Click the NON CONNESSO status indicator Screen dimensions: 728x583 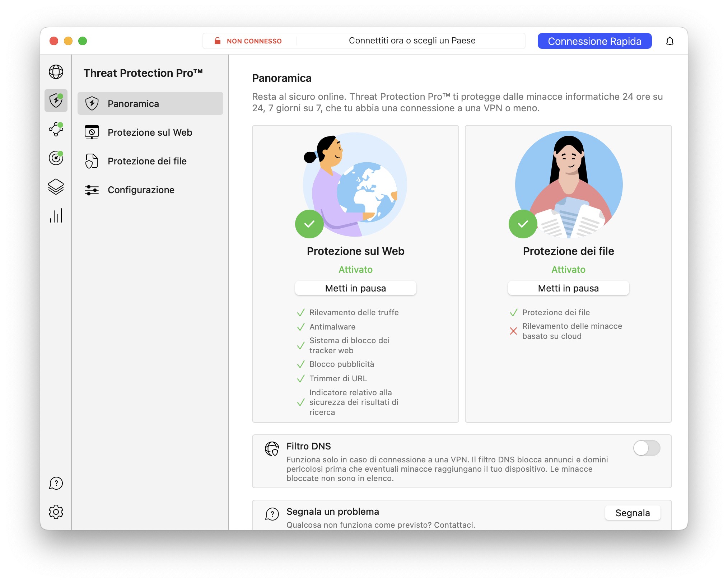click(x=249, y=41)
